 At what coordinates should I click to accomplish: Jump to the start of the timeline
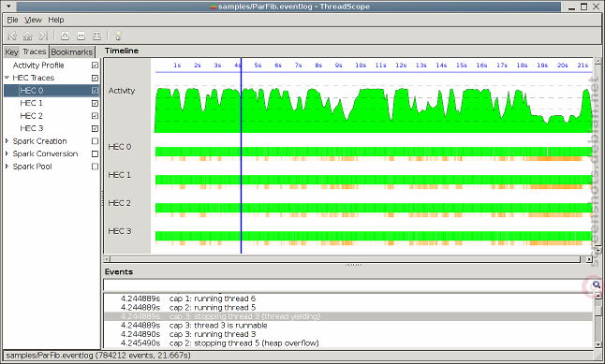click(x=12, y=36)
